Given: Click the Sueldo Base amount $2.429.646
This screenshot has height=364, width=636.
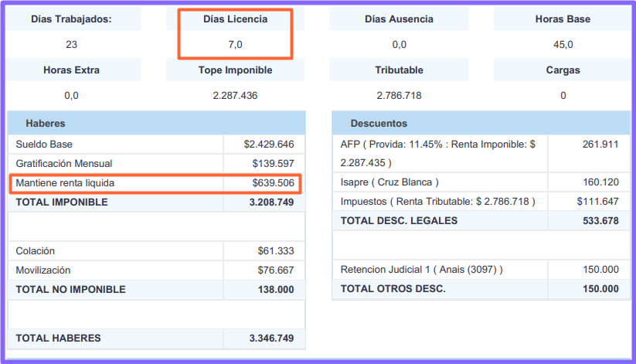Looking at the screenshot, I should 269,145.
